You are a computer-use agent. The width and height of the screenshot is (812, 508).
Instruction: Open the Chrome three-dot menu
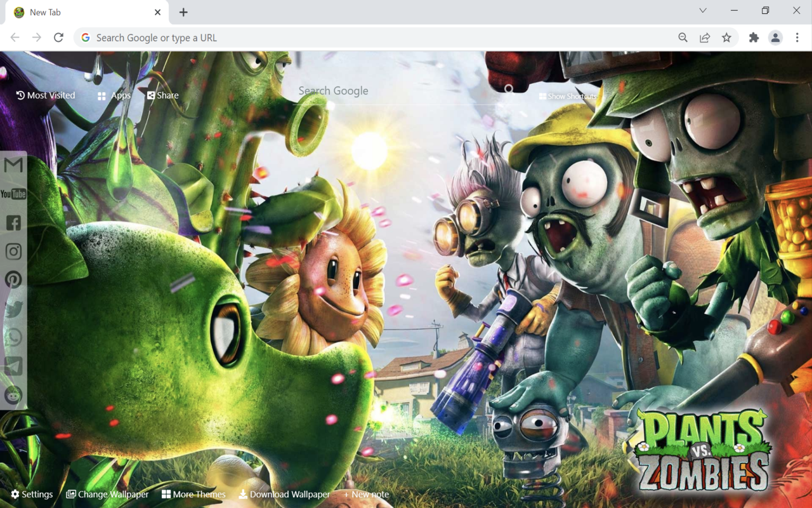point(797,37)
